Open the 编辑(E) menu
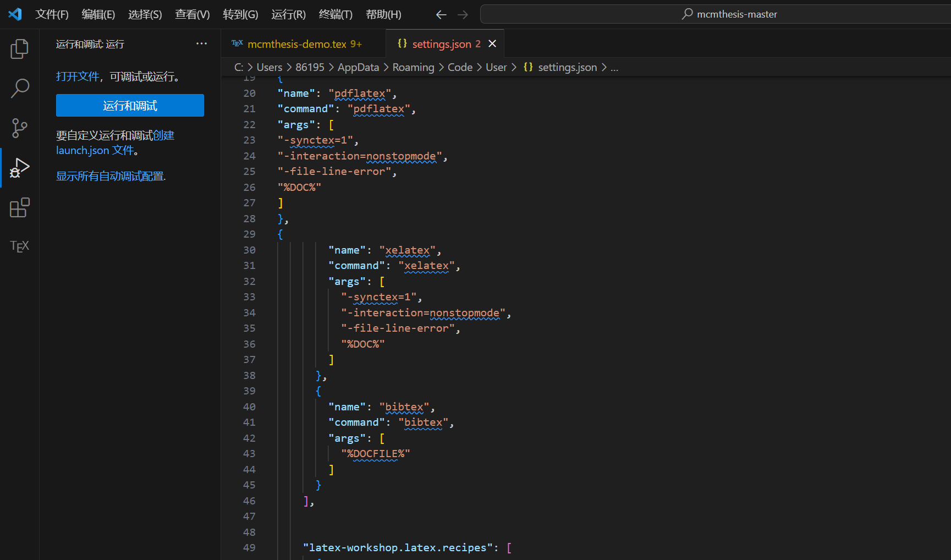The height and width of the screenshot is (560, 951). click(x=98, y=14)
